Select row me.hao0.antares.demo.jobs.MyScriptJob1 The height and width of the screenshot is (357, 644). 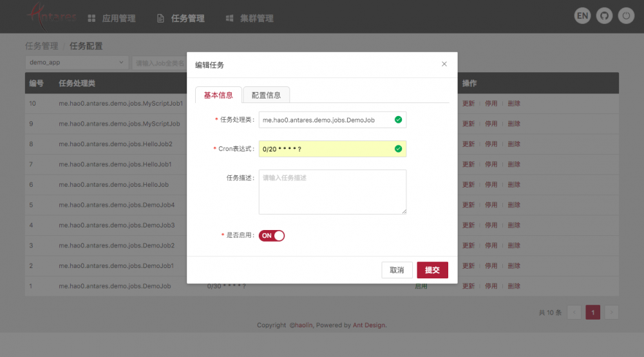tap(321, 104)
